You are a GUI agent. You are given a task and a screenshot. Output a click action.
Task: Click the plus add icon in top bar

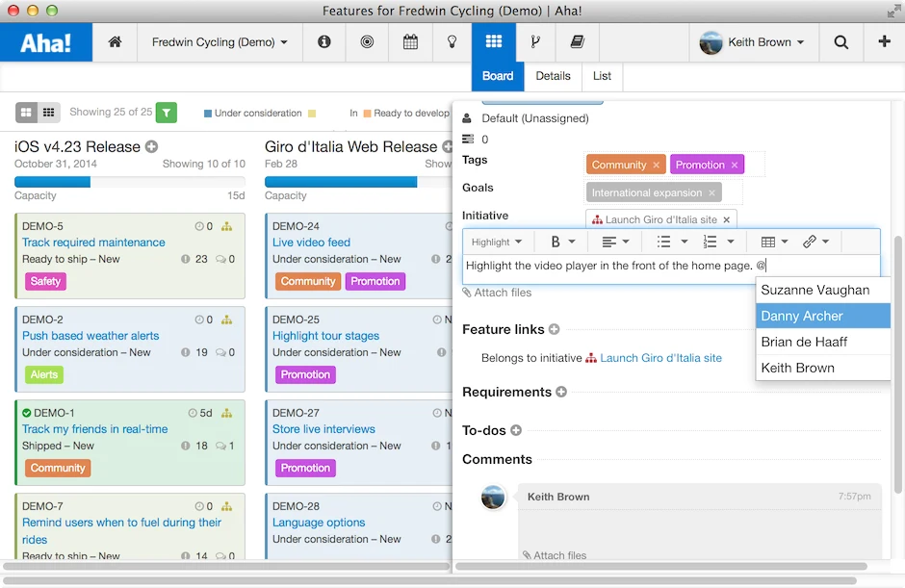(x=884, y=41)
